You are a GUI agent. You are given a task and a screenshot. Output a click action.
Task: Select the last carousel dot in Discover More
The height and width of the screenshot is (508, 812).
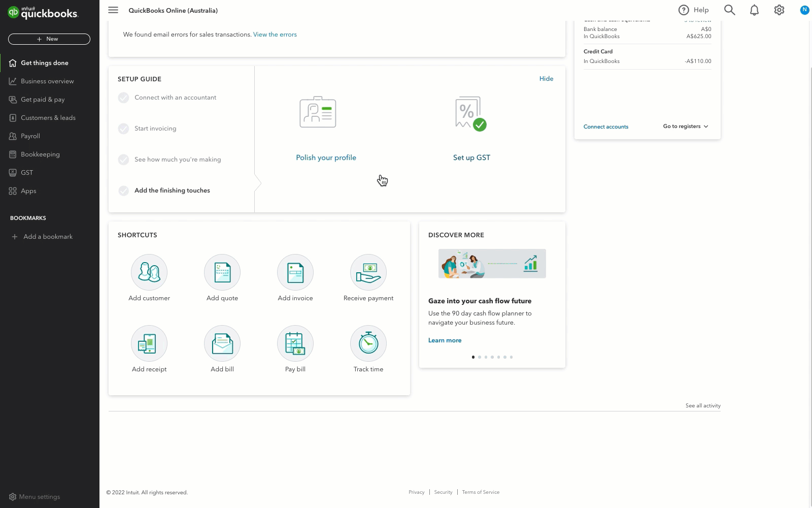(x=511, y=357)
